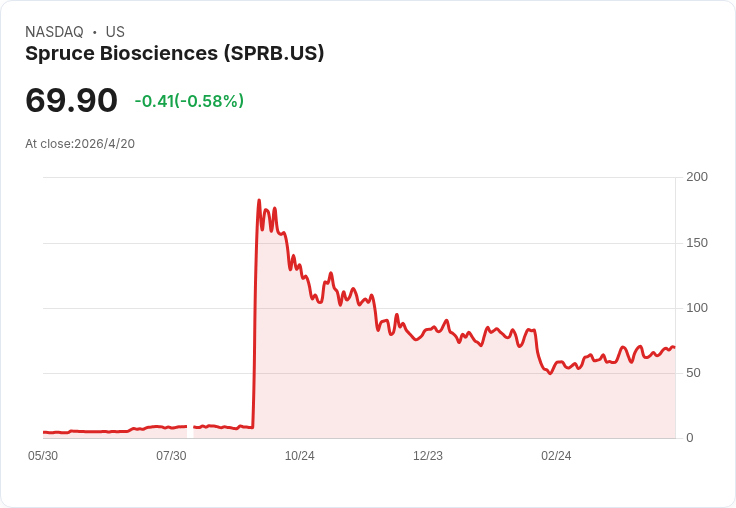Click the highest peak of the price line
736x508 pixels.
[x=259, y=201]
